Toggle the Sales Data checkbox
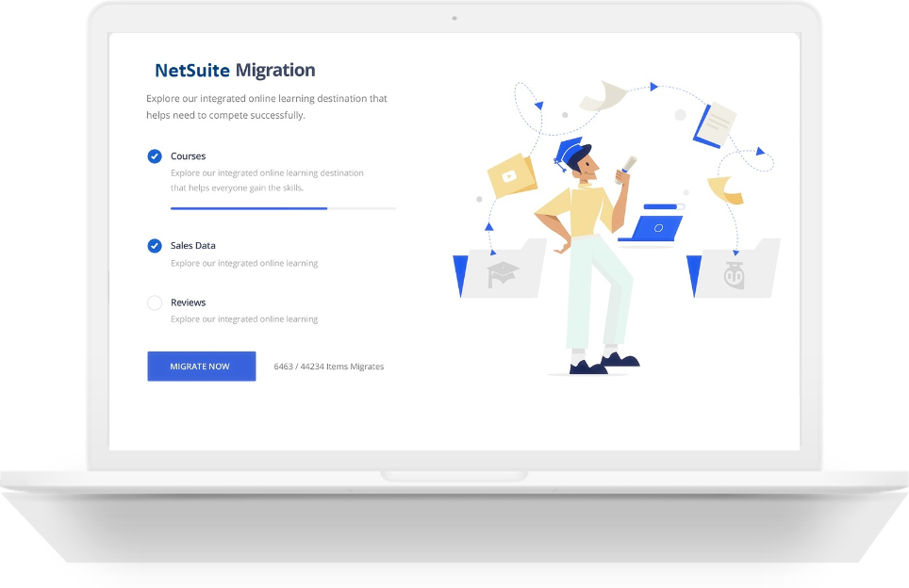 tap(155, 246)
